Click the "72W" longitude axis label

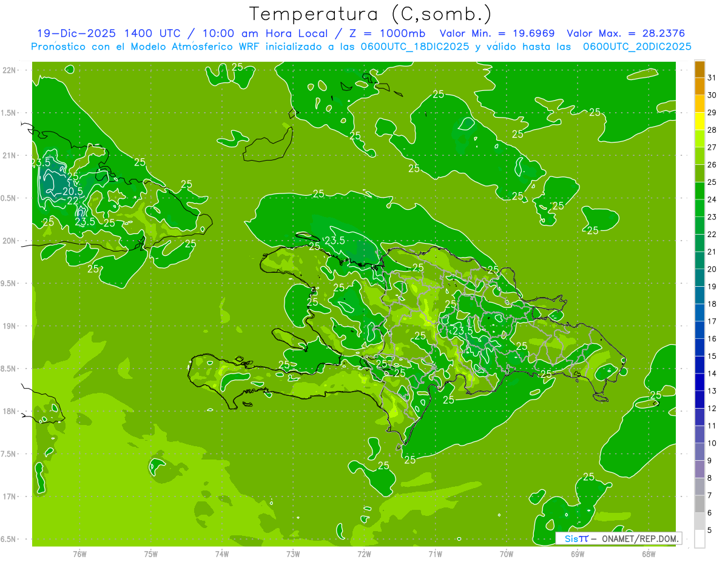pos(364,554)
